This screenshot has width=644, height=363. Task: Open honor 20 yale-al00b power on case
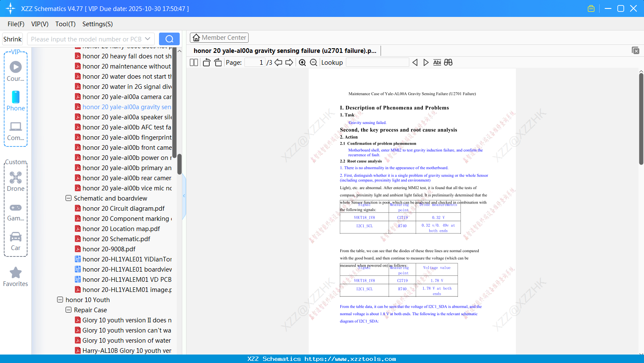[x=127, y=157]
